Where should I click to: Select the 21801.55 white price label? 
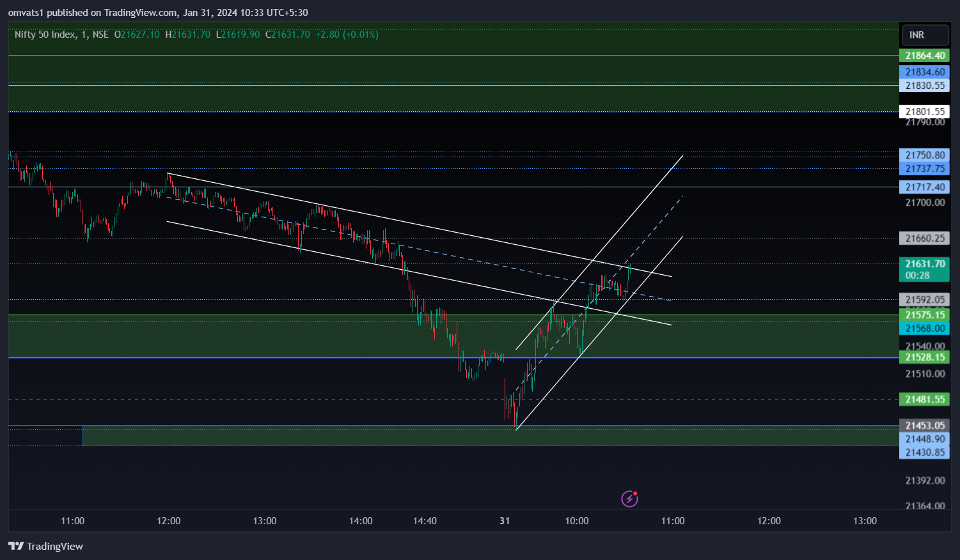(x=924, y=112)
